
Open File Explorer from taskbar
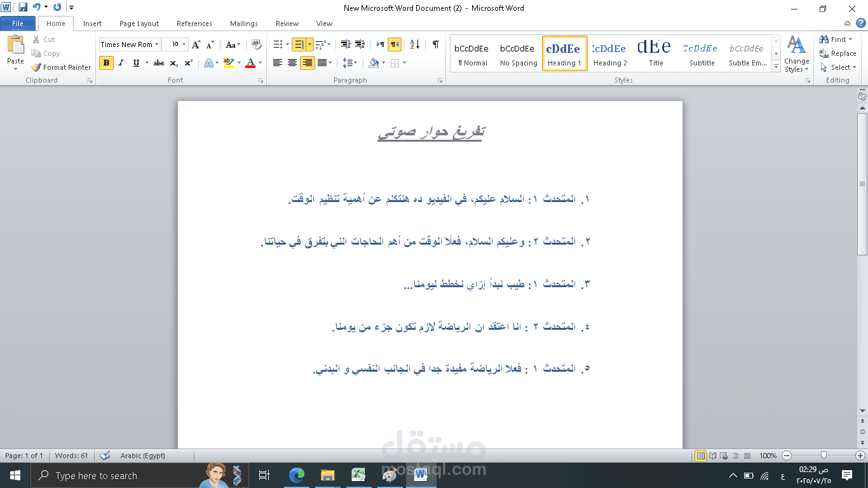click(328, 475)
